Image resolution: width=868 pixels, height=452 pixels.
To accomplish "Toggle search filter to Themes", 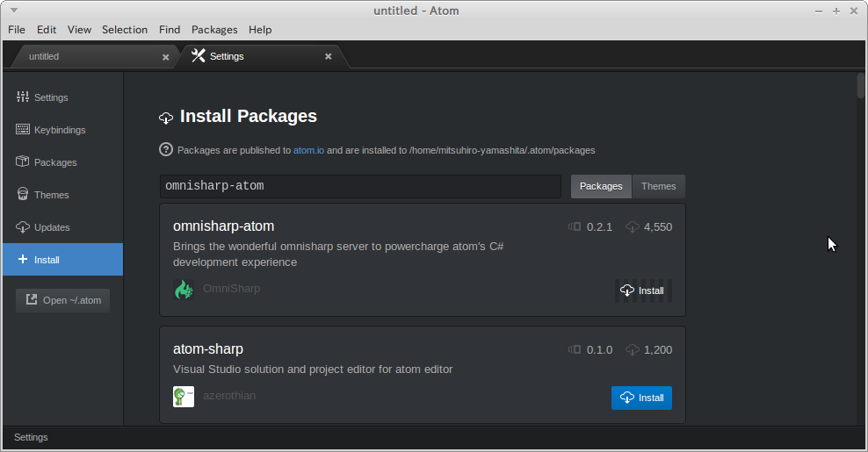I will pyautogui.click(x=659, y=186).
